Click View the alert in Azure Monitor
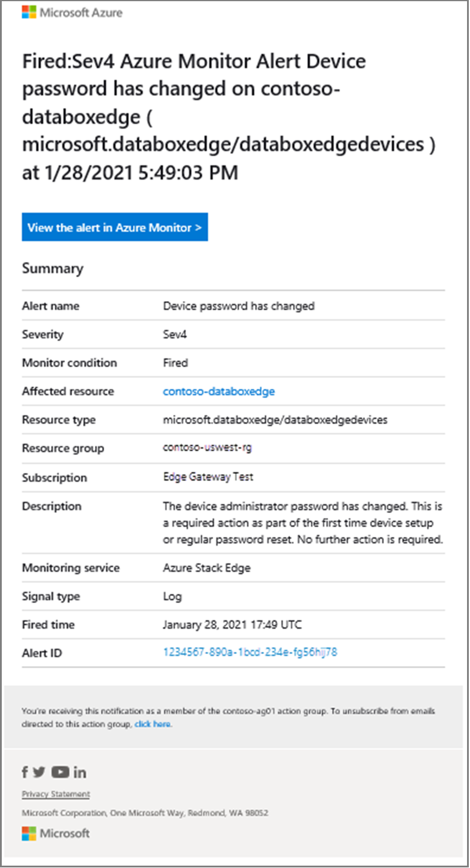This screenshot has width=470, height=868. [114, 227]
